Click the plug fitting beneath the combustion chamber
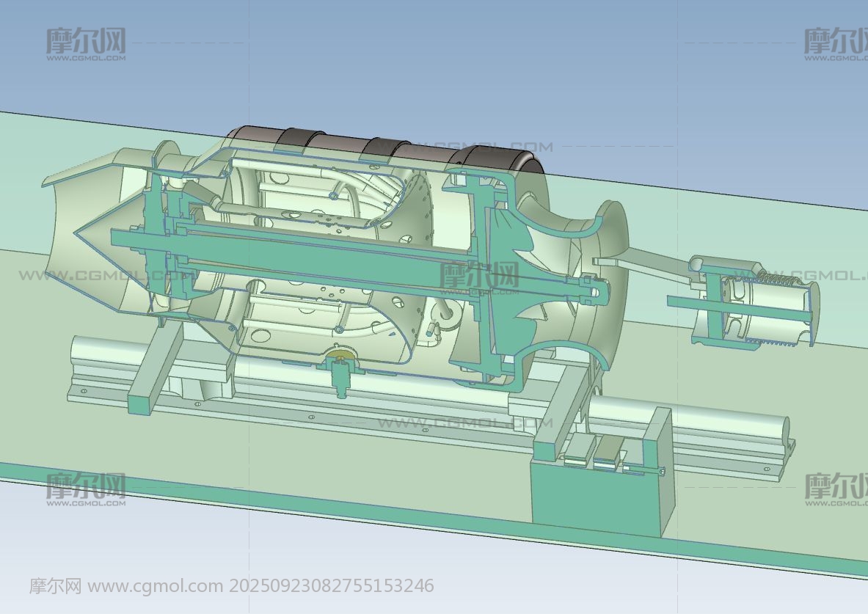The width and height of the screenshot is (868, 614). tap(341, 373)
